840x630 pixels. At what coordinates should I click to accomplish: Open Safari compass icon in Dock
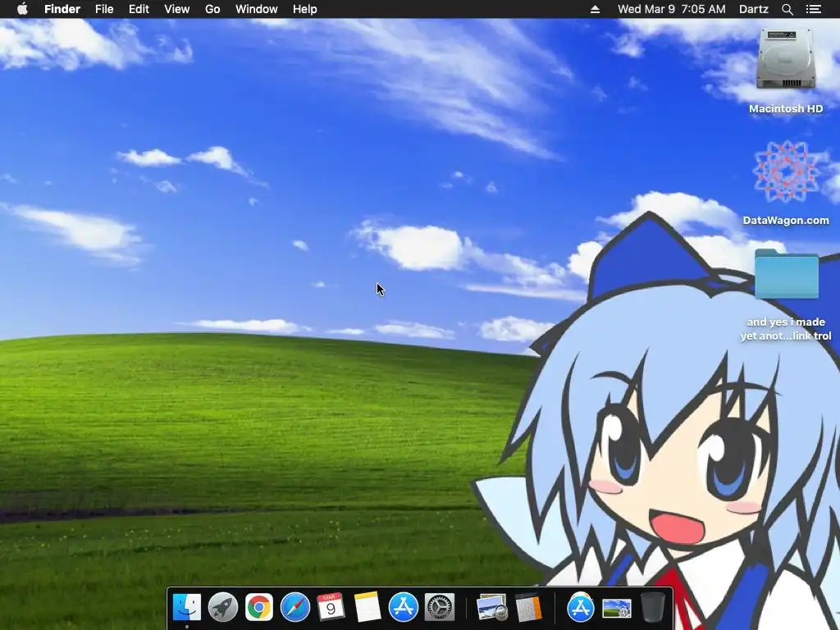[295, 608]
